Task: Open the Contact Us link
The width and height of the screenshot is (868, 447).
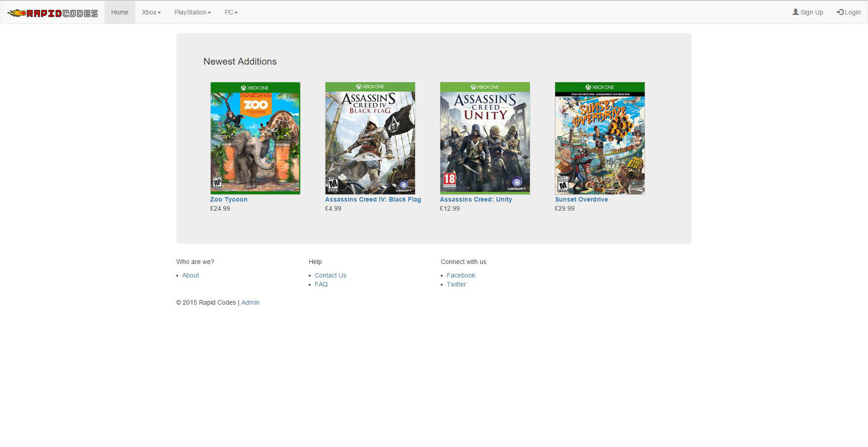Action: tap(330, 275)
